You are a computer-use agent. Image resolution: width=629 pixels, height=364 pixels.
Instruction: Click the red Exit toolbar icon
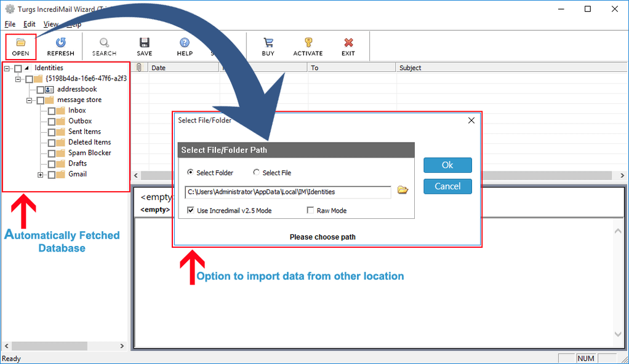click(x=348, y=43)
